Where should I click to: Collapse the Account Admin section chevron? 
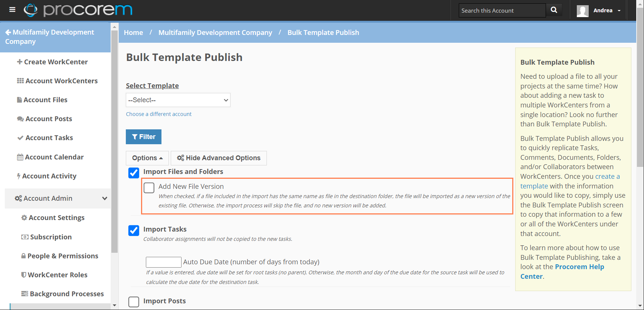(x=105, y=198)
